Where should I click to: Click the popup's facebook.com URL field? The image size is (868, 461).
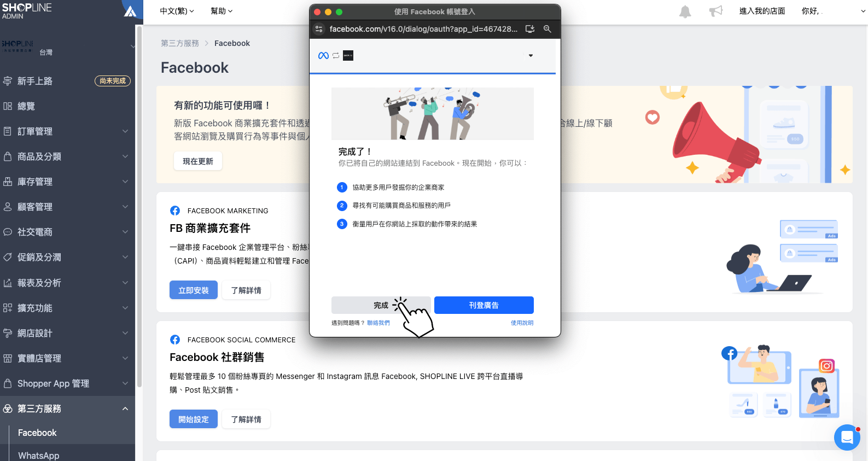point(423,29)
